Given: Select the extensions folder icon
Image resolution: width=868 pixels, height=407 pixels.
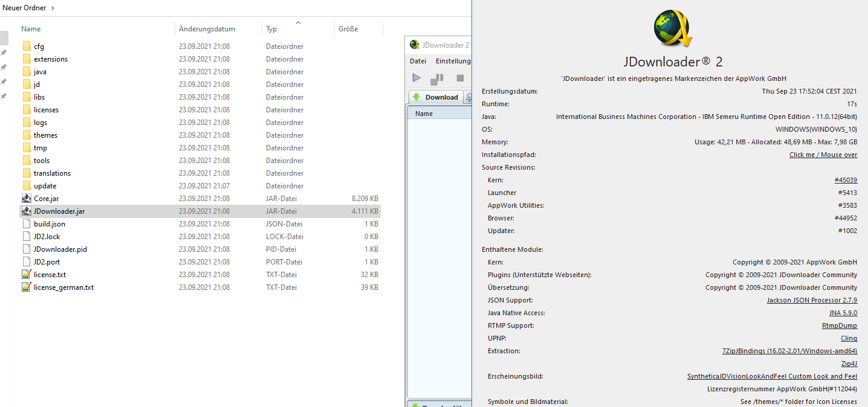Looking at the screenshot, I should click(x=27, y=59).
